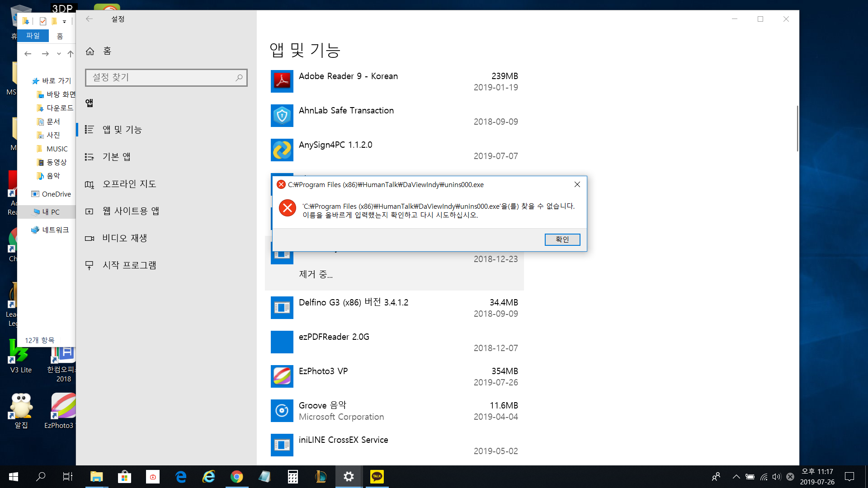Open recent locations dropdown in Explorer

pyautogui.click(x=59, y=54)
